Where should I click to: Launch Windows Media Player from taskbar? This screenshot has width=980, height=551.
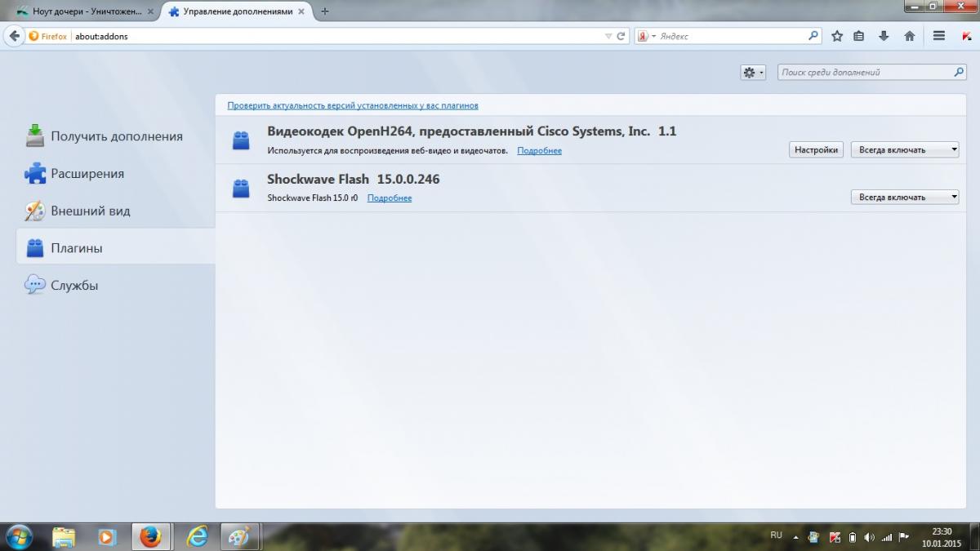click(x=107, y=536)
